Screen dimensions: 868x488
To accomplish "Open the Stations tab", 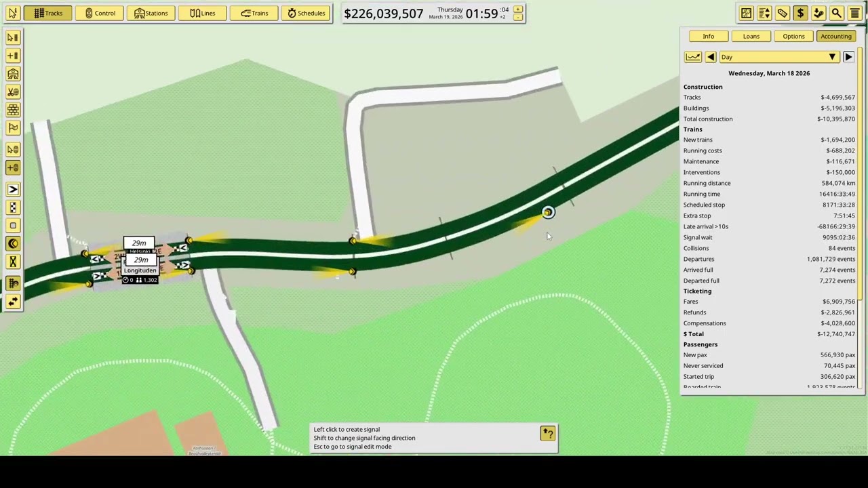I will pos(151,13).
